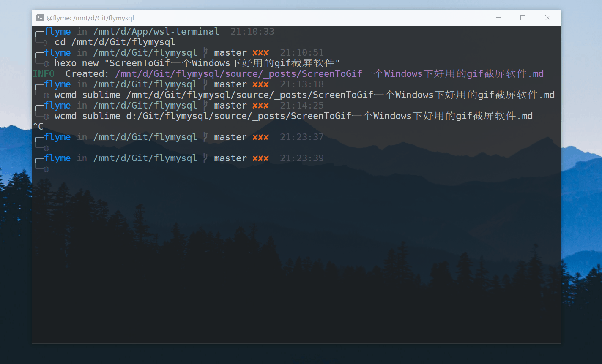Minimize the wsl-terminal window

click(498, 18)
